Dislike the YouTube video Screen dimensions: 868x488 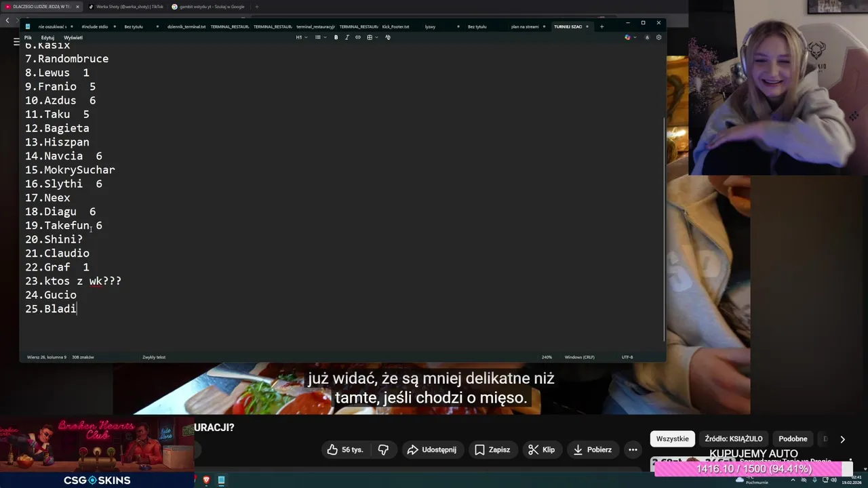383,449
